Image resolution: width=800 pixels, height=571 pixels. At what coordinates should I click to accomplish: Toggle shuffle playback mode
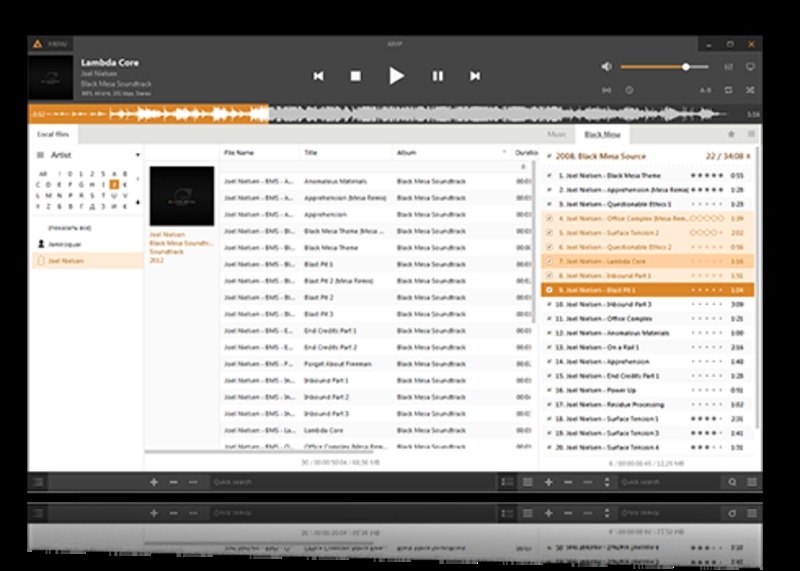750,90
